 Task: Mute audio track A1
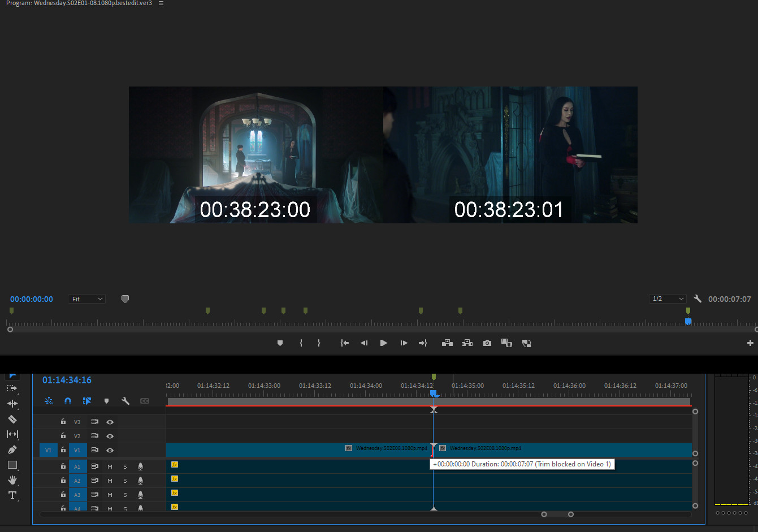(x=110, y=466)
